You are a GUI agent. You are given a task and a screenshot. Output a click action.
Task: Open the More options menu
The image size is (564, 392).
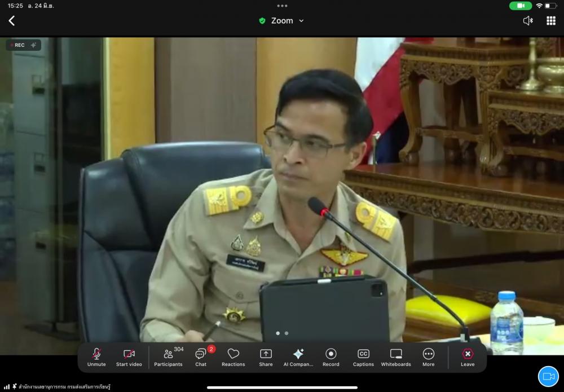point(429,358)
